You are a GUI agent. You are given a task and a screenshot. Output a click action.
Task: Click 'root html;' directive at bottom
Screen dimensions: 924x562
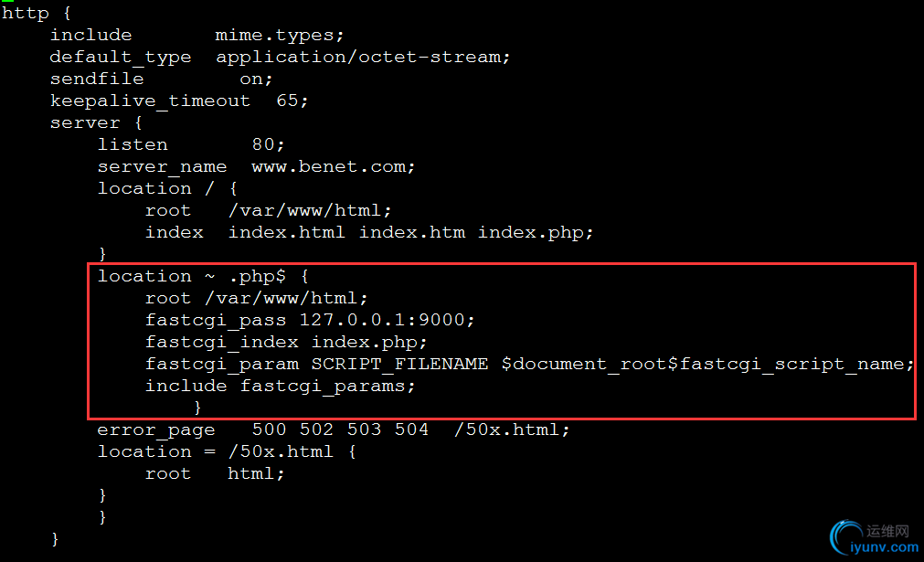point(215,473)
